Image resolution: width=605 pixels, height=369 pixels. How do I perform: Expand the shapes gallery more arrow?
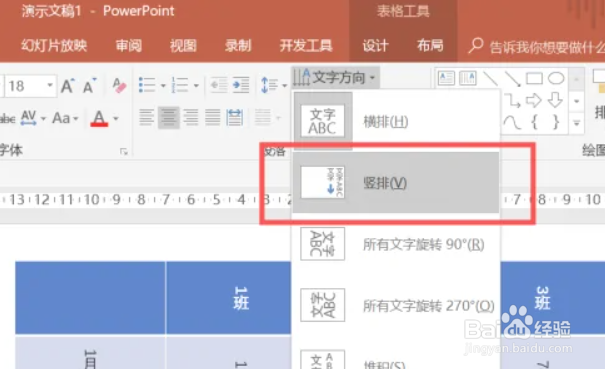tap(576, 123)
